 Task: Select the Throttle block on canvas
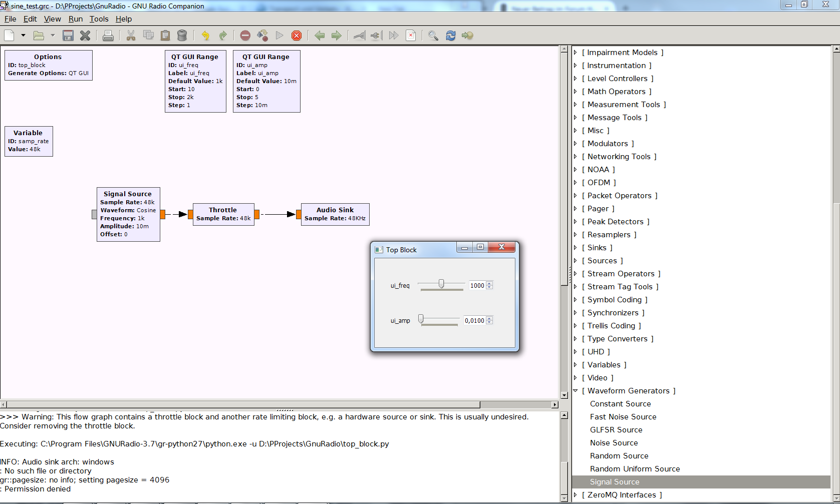223,214
